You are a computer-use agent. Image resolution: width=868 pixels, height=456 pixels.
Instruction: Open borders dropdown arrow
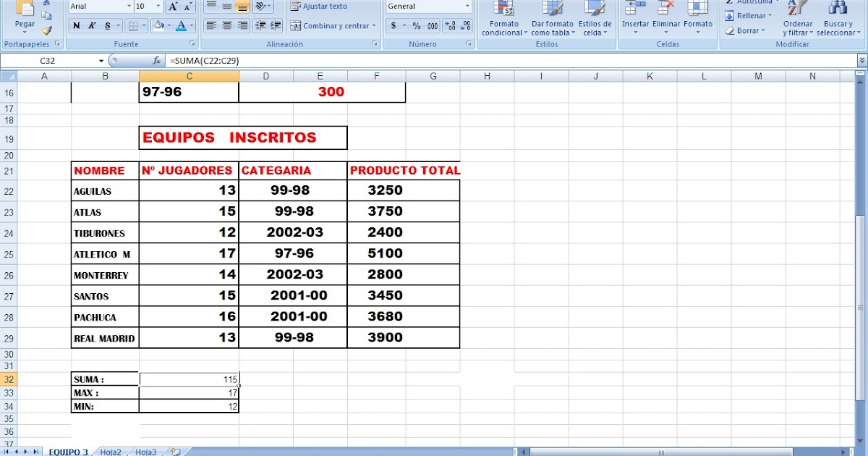coord(143,26)
